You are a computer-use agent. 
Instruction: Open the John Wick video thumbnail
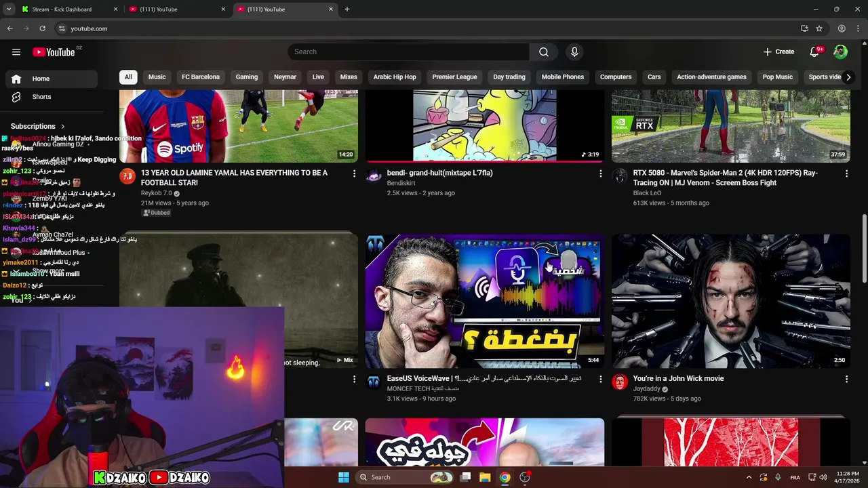pyautogui.click(x=731, y=301)
